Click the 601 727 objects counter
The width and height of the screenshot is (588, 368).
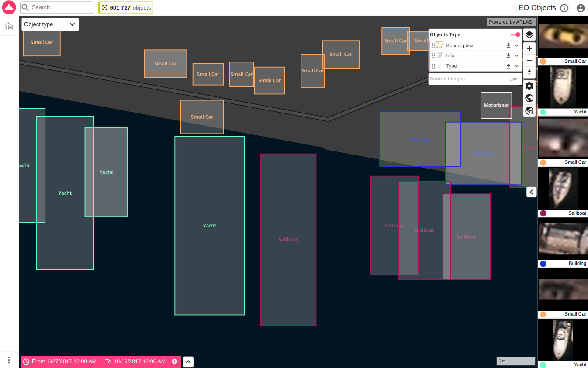pyautogui.click(x=125, y=7)
